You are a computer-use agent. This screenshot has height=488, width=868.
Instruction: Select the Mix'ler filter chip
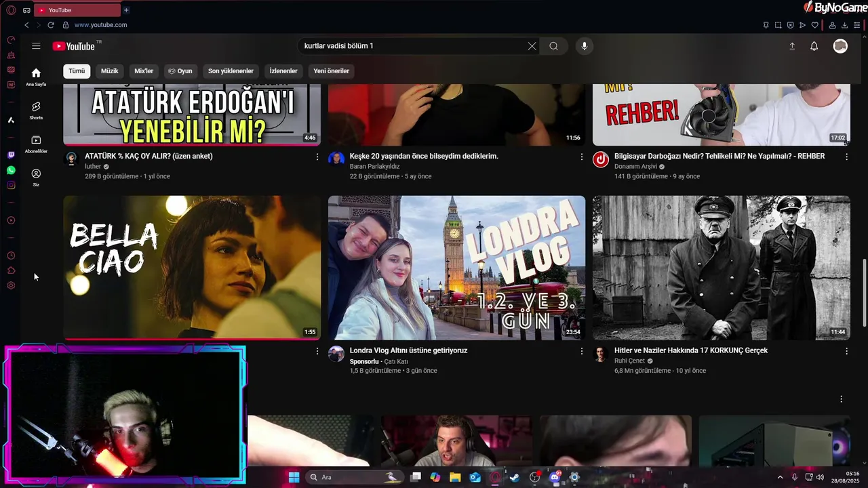[x=144, y=71]
